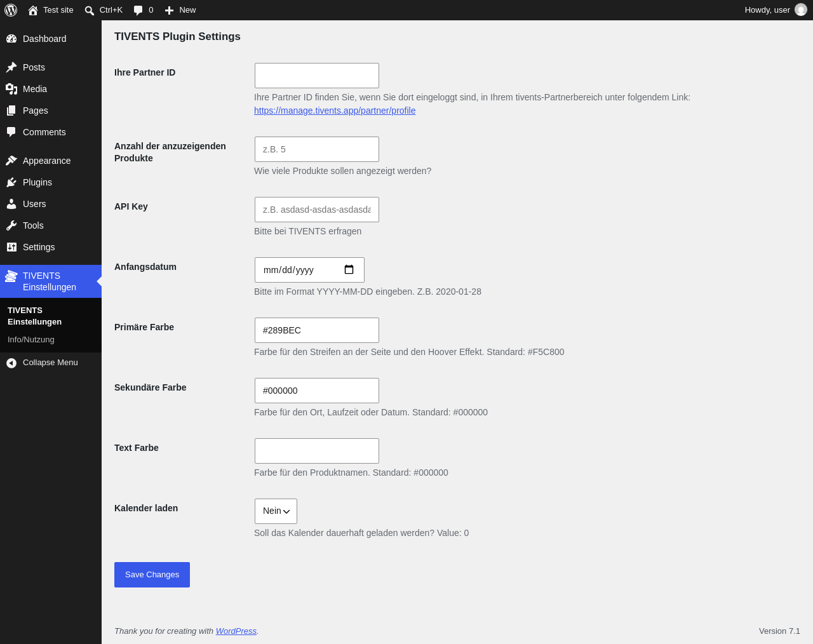Click the Dashboard gauge icon
Screen dimensions: 813x644
point(11,39)
